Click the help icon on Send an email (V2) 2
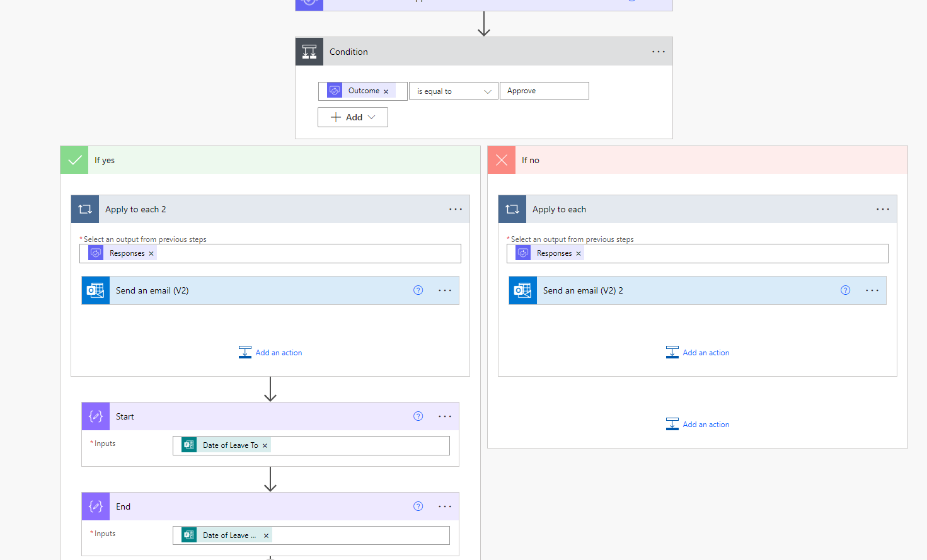927x560 pixels. tap(845, 290)
